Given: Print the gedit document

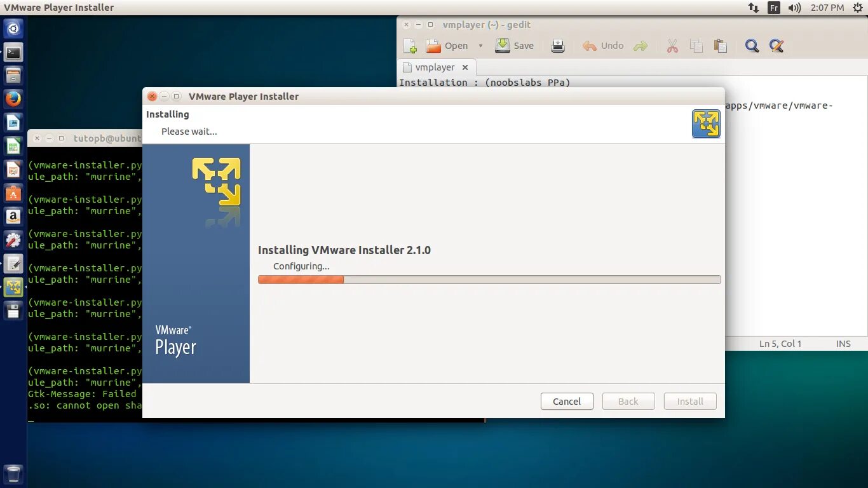Looking at the screenshot, I should [558, 46].
